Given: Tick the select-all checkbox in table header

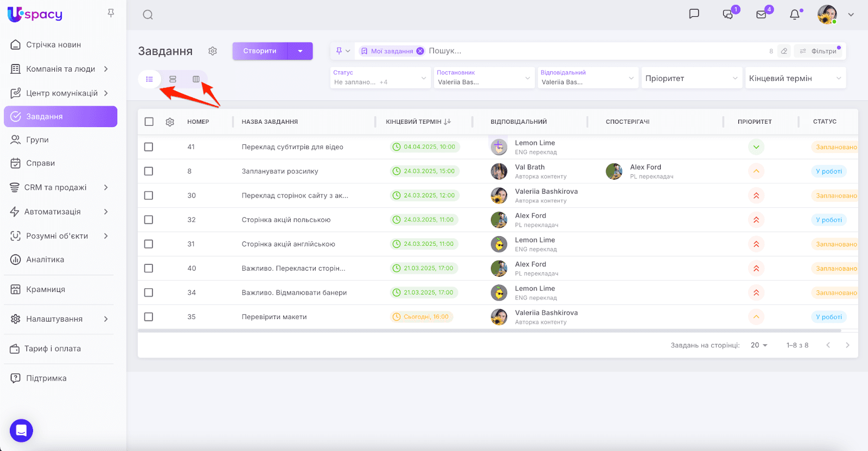Looking at the screenshot, I should (149, 122).
